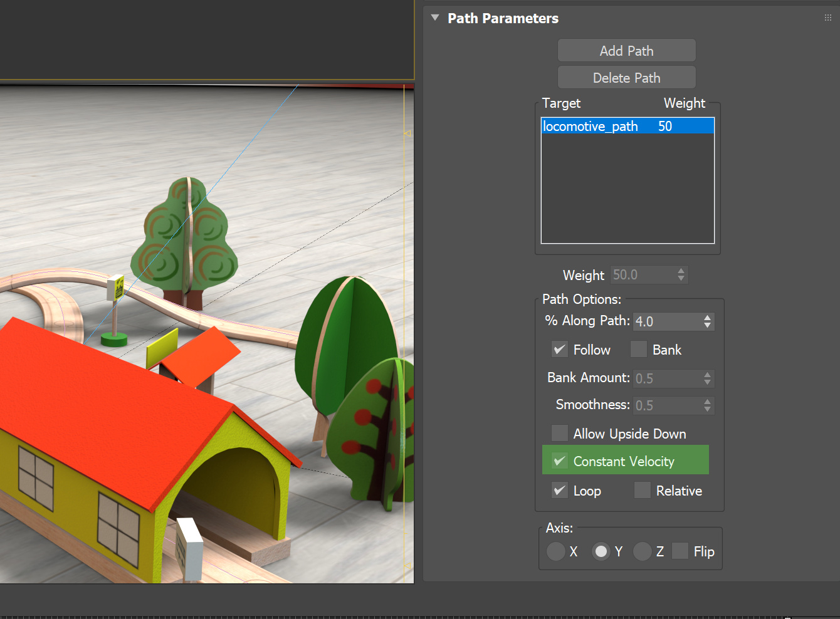840x619 pixels.
Task: Select the X axis radio button
Action: [x=555, y=551]
